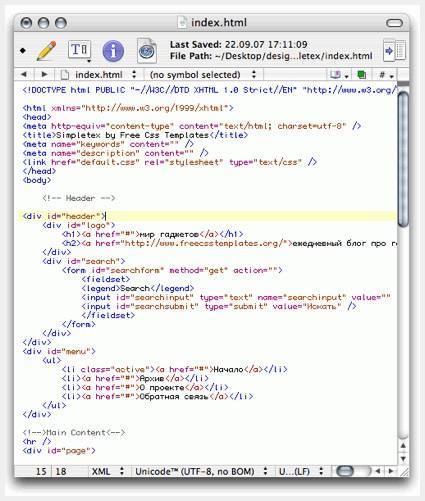Open the files drawer arrow icon
The image size is (425, 501).
pos(394,51)
